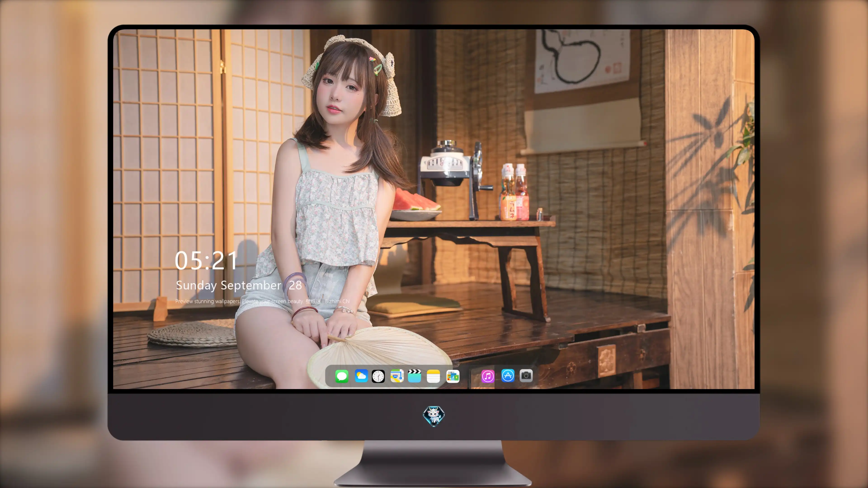Open the photo collage app icon
This screenshot has height=488, width=868.
(453, 376)
